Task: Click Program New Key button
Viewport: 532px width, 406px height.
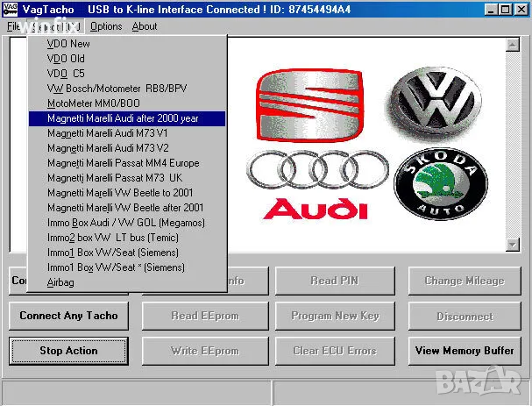Action: point(335,316)
